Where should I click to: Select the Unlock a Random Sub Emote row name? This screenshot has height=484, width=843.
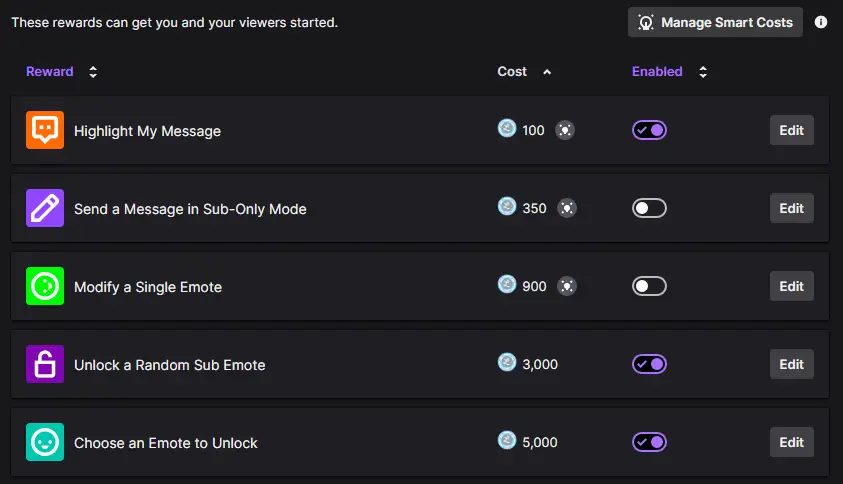170,365
